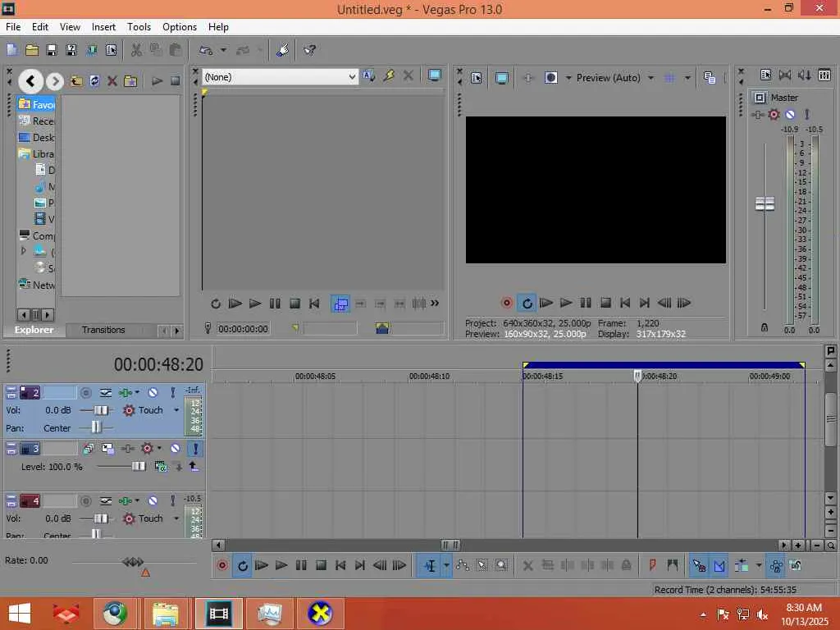Open Windows Start menu from taskbar

tap(20, 614)
